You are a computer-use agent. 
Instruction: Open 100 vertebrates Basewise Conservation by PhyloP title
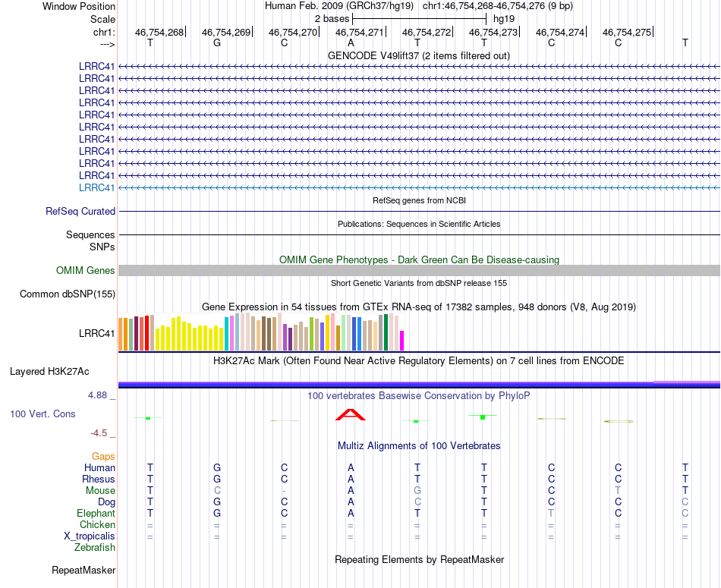(419, 395)
